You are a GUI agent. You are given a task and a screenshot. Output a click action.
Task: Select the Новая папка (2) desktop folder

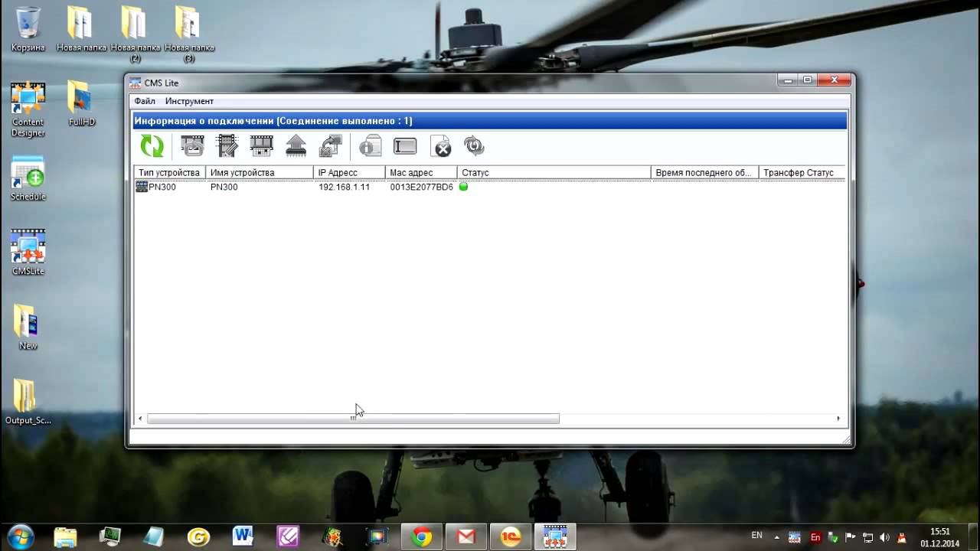135,34
